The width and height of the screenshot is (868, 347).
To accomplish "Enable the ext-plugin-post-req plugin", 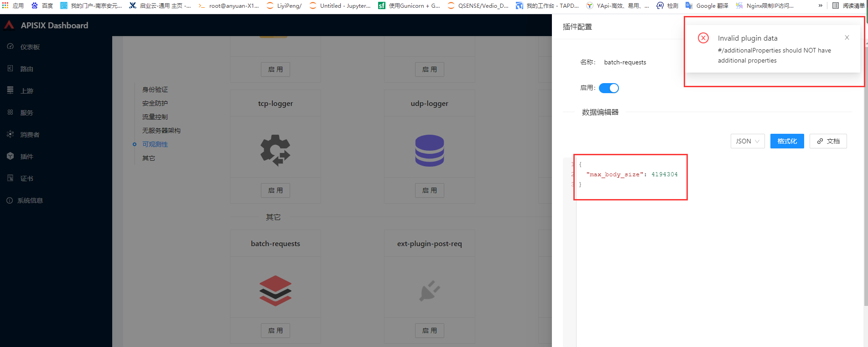I will pyautogui.click(x=430, y=331).
